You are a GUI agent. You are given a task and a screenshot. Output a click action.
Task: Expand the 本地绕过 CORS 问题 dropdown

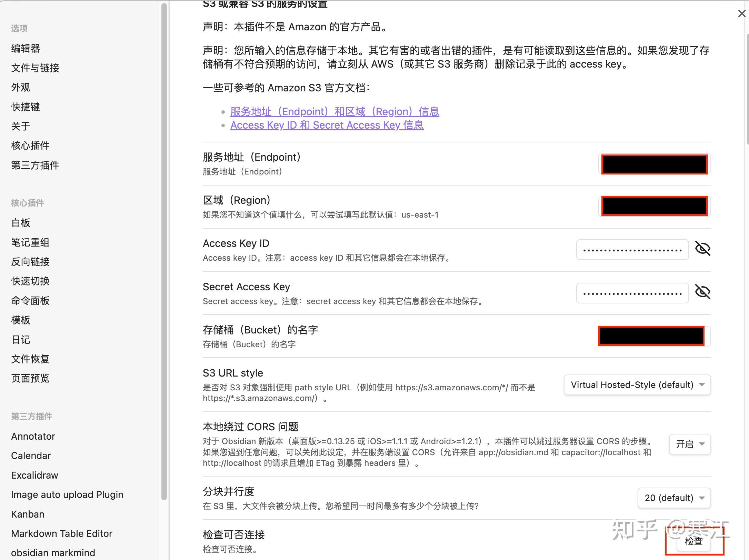tap(690, 444)
